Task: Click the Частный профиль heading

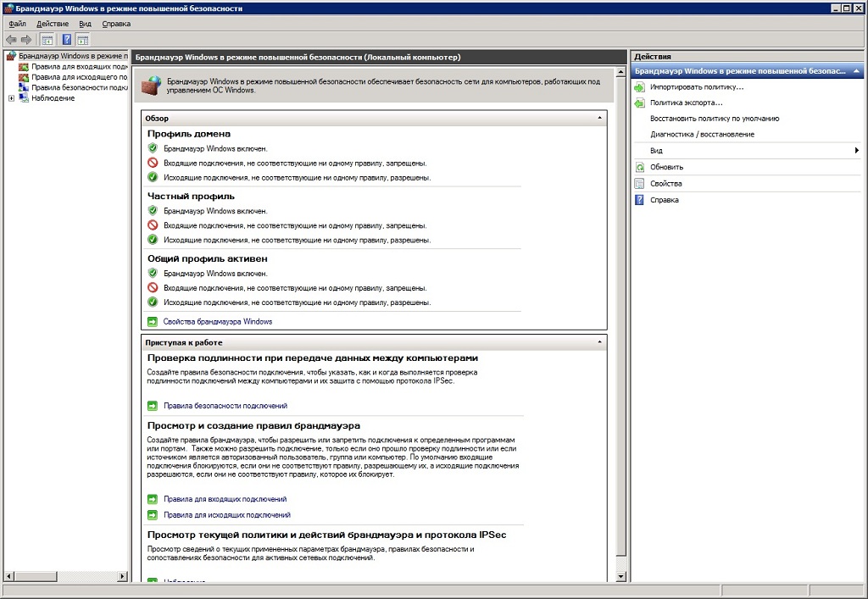Action: tap(191, 197)
